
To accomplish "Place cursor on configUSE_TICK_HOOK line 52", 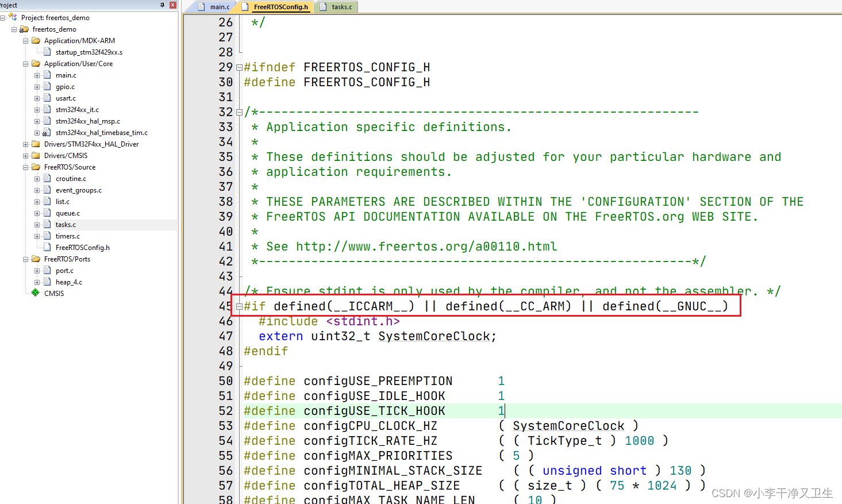I will coord(374,411).
